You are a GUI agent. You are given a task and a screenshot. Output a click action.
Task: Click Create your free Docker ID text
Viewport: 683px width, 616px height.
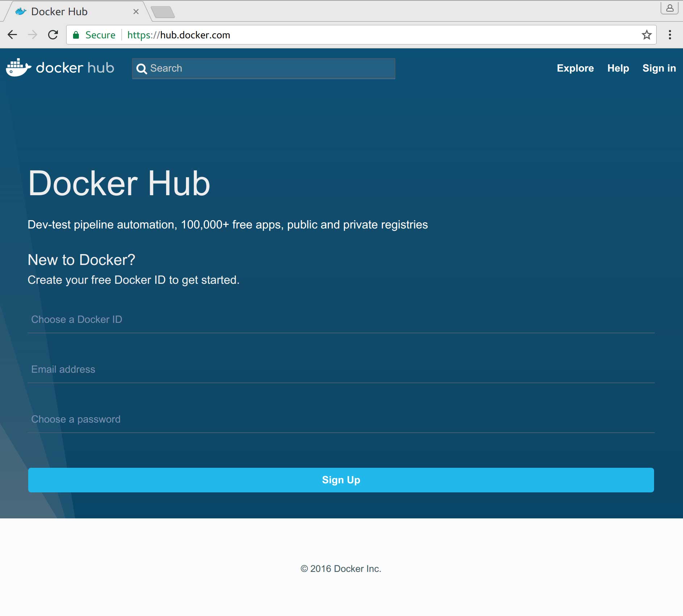pos(133,280)
